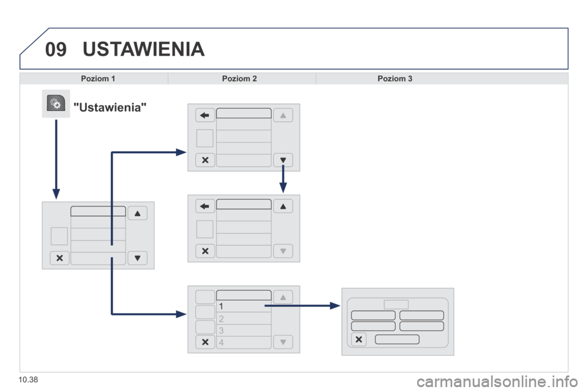Image resolution: width=588 pixels, height=392 pixels.
Task: Click the blank square under the back arrow in the first Poziom 2 panel
Action: [205, 138]
